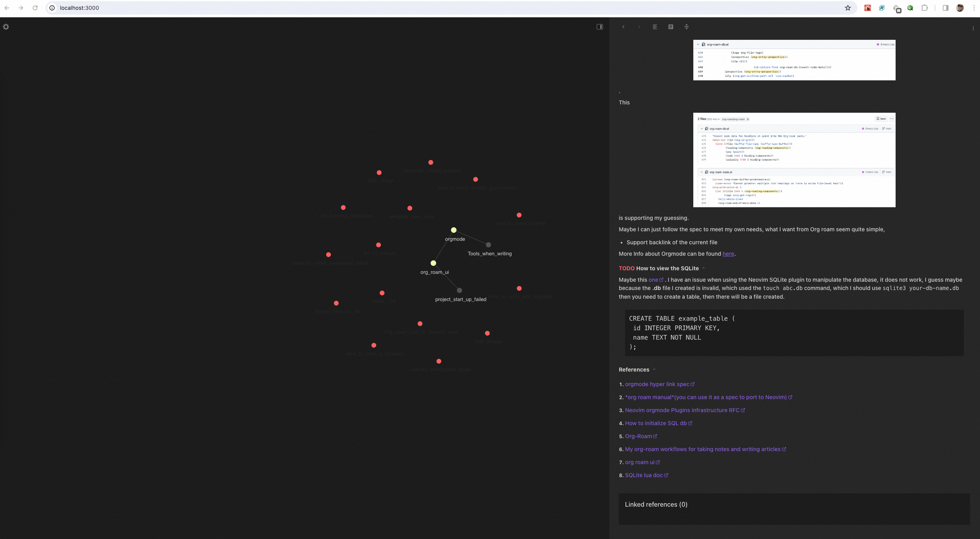Open the 'here' Orgmode info link
980x539 pixels.
(728, 254)
